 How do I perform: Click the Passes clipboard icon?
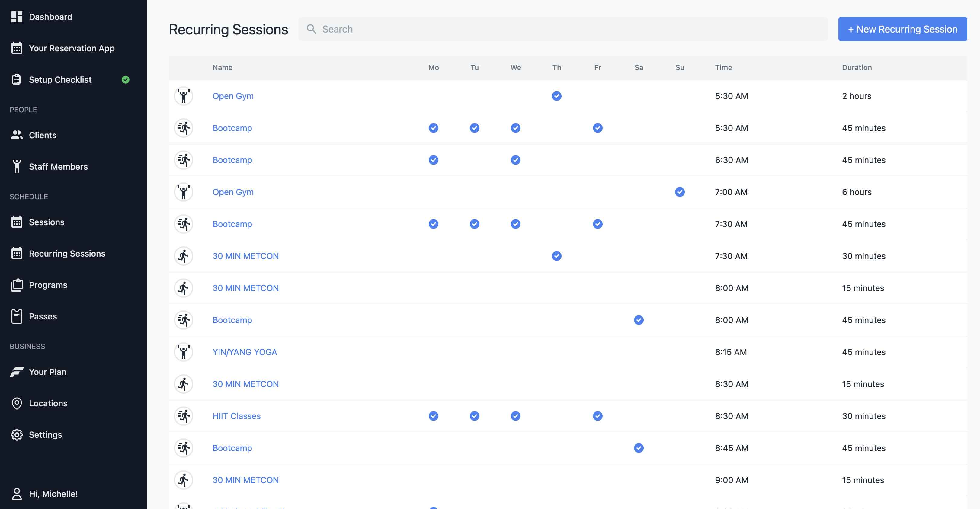tap(17, 316)
